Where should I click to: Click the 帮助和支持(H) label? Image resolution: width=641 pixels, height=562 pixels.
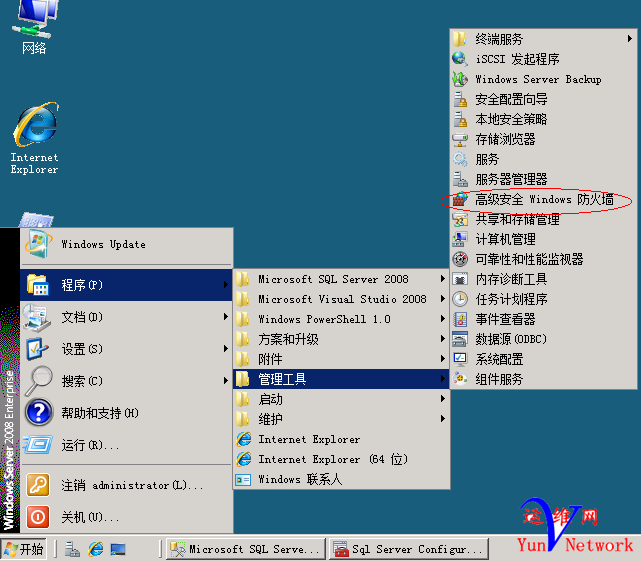(100, 413)
